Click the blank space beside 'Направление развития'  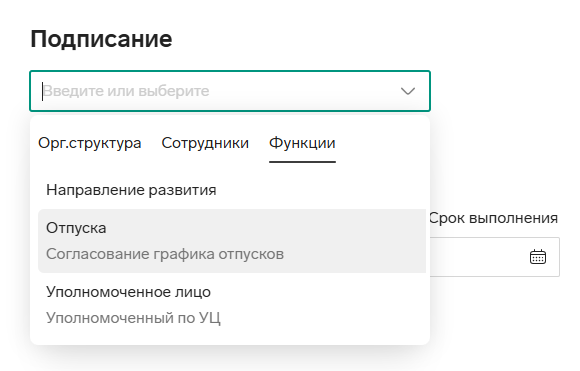click(321, 190)
